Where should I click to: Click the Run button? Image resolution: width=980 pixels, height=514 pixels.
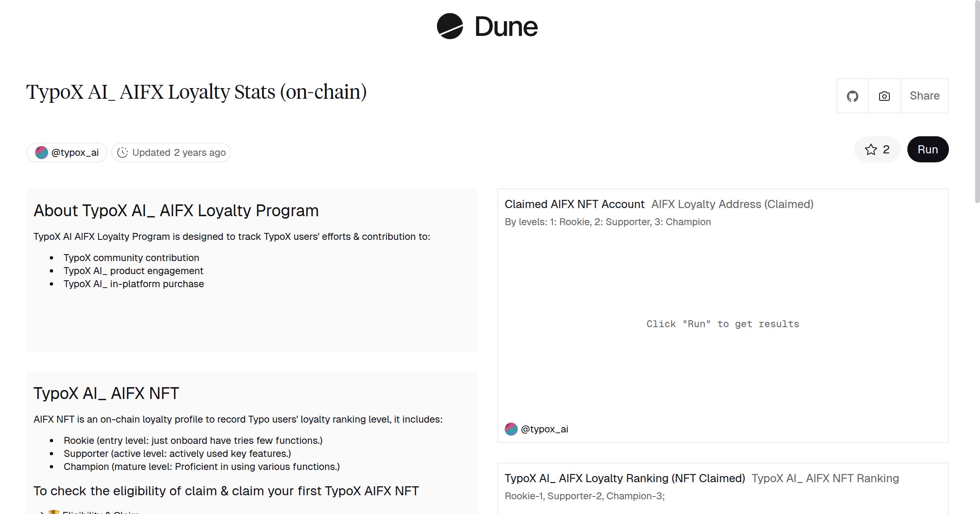(927, 149)
